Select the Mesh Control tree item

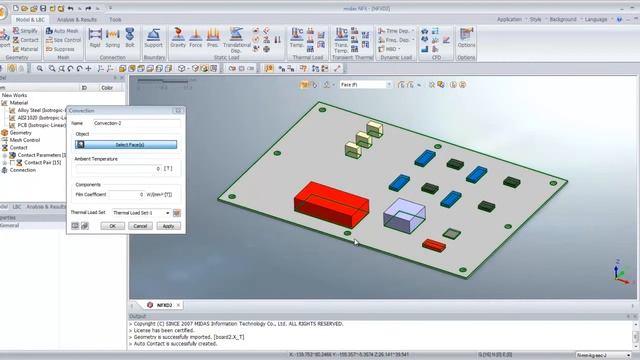(x=24, y=140)
